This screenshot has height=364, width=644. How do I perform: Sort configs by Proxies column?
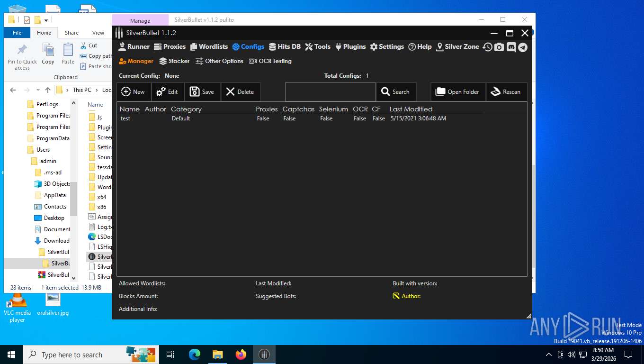[x=267, y=109]
